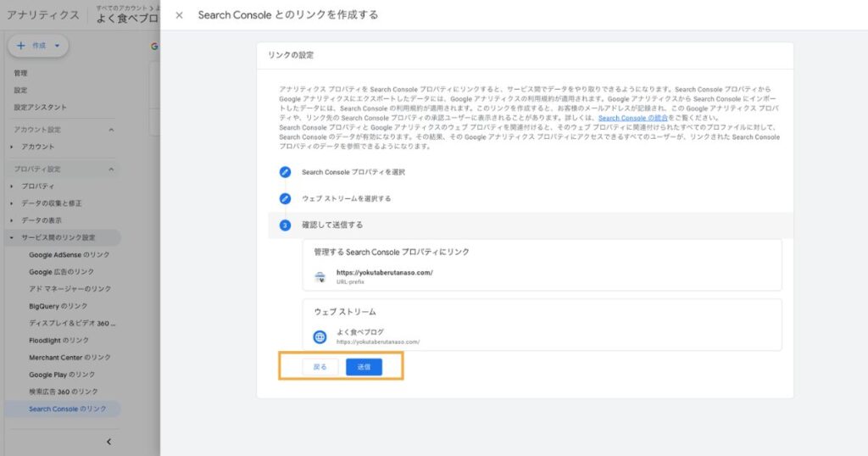Click 確認して送信する step label
The image size is (868, 456).
332,225
